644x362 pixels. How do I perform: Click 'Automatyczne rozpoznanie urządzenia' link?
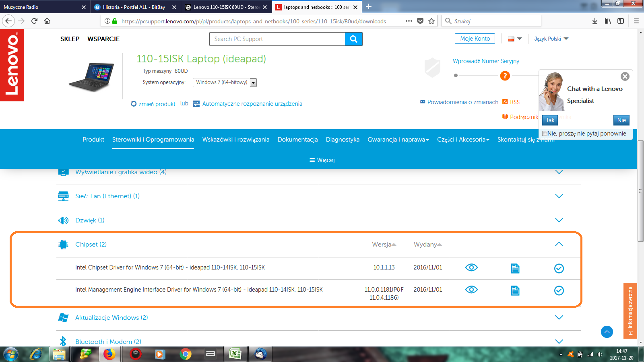[x=252, y=104]
